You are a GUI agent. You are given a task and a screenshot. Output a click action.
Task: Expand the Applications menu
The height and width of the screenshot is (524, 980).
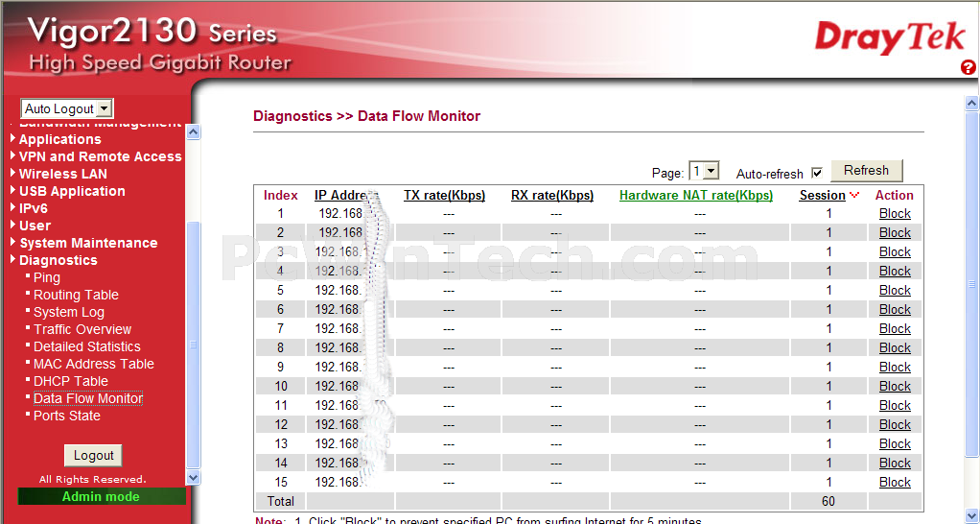tap(60, 139)
